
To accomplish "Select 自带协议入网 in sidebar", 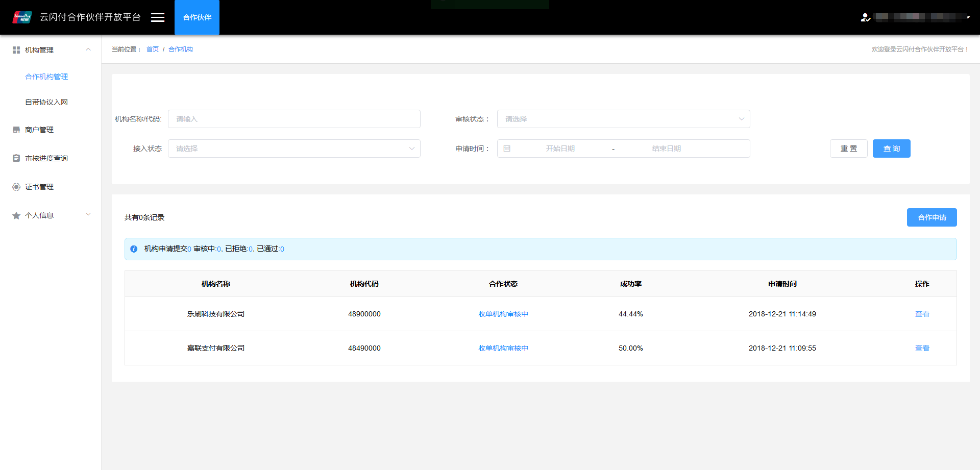I will [46, 102].
